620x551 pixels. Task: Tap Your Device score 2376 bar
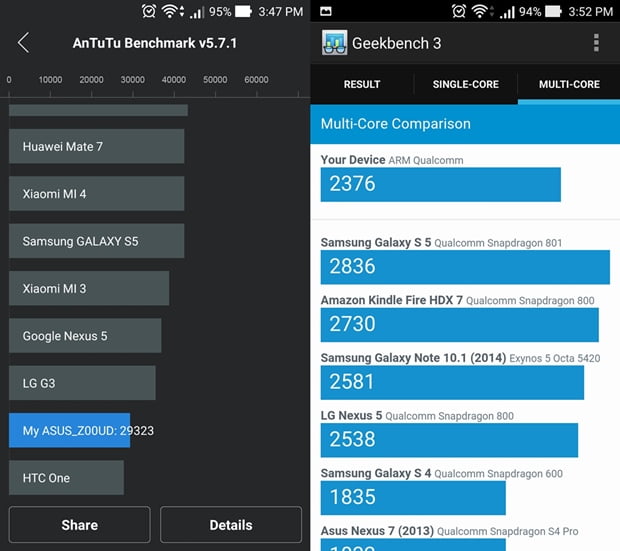click(x=440, y=185)
